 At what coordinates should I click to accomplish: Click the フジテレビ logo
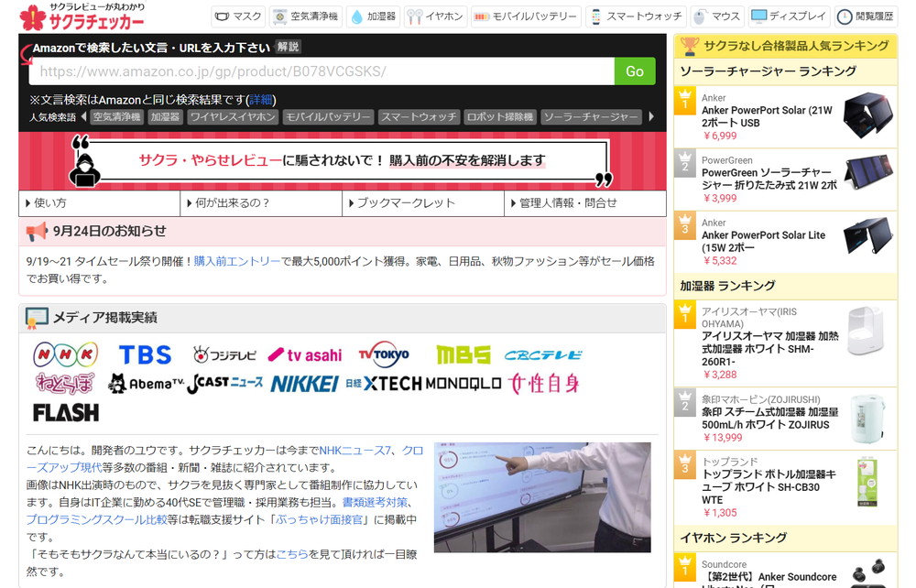click(225, 354)
